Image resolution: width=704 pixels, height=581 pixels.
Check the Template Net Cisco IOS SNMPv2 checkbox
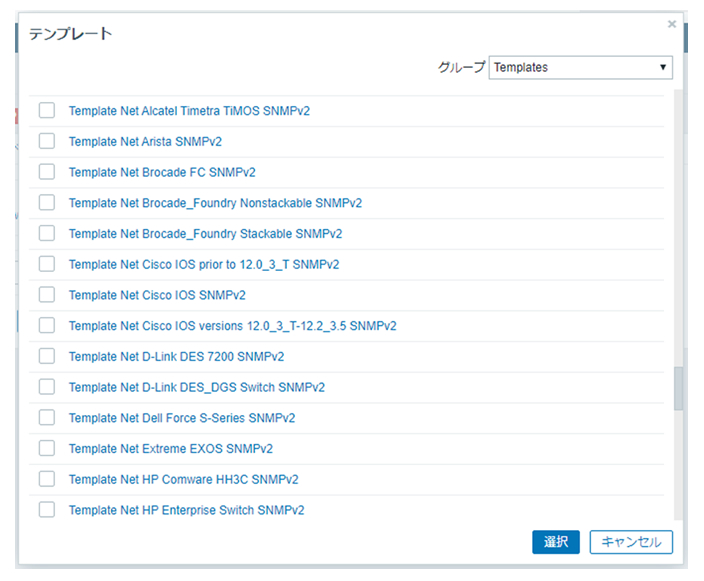47,295
